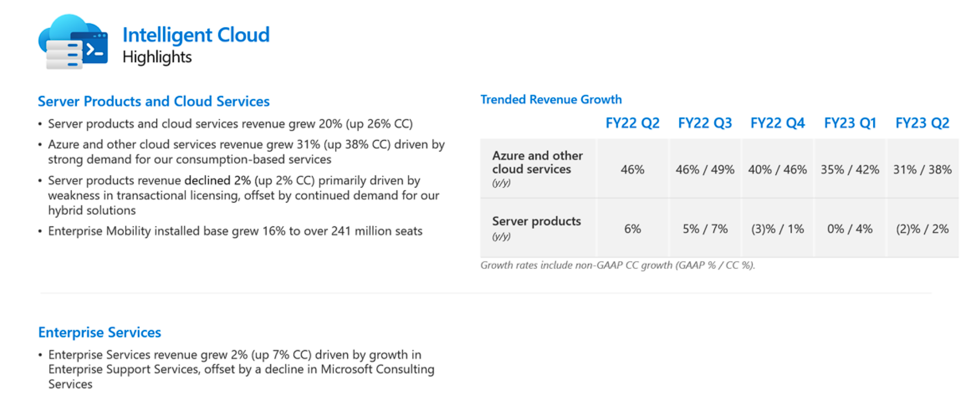Click the non-GAAP CC growth footnote
The image size is (980, 413).
(x=617, y=266)
